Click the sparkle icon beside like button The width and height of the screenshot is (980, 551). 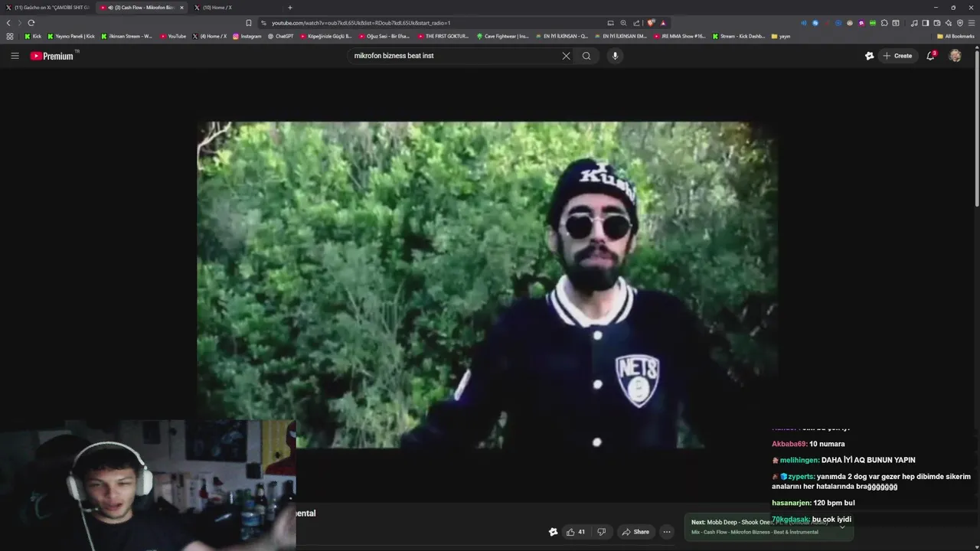553,532
